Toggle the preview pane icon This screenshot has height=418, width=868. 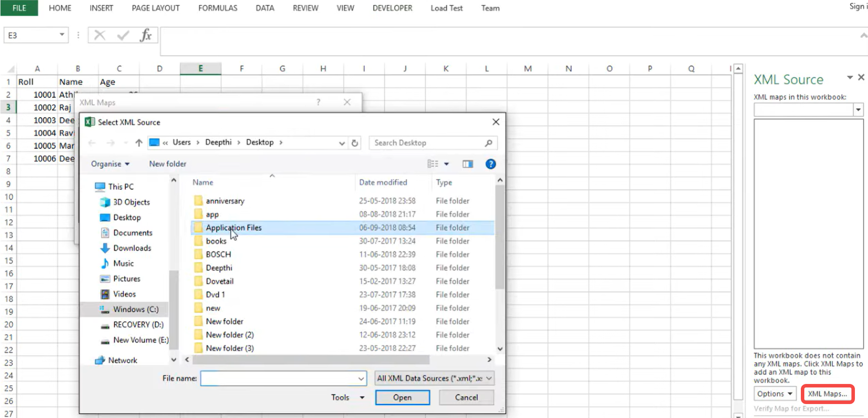pyautogui.click(x=468, y=164)
